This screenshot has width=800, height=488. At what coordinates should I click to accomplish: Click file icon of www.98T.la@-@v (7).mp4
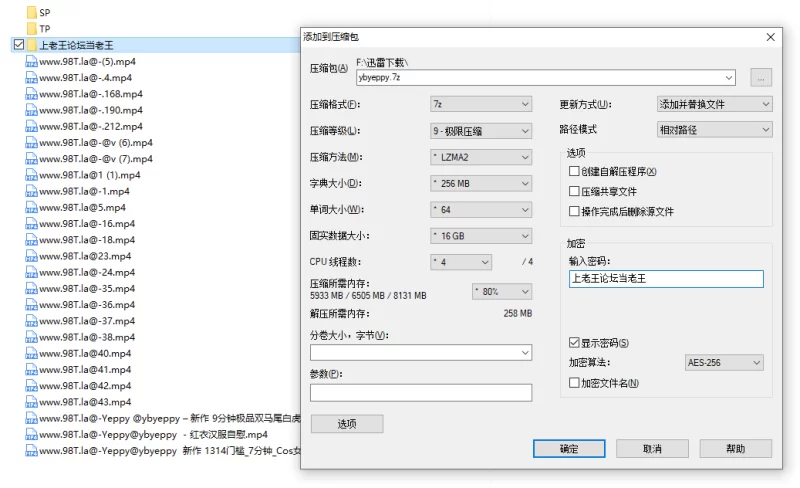[32, 159]
